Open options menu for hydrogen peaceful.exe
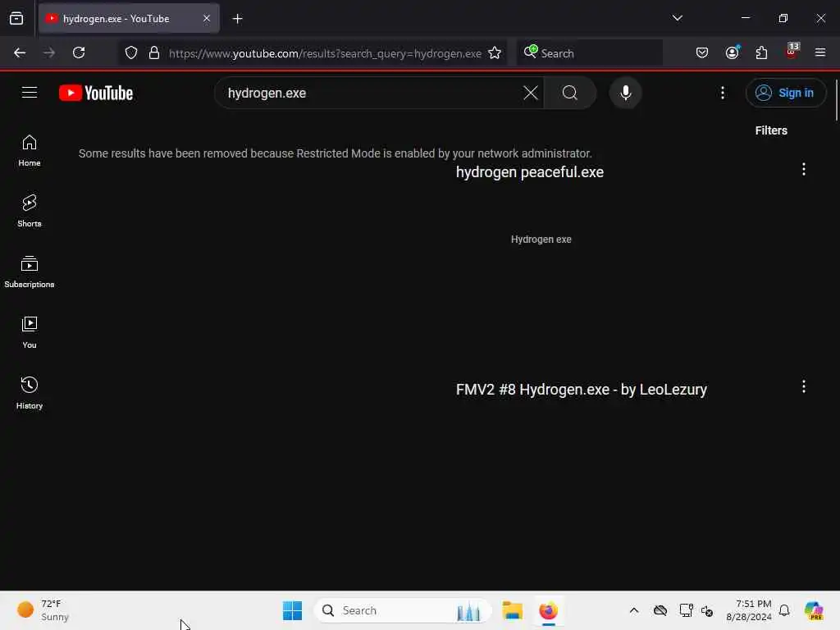 804,169
